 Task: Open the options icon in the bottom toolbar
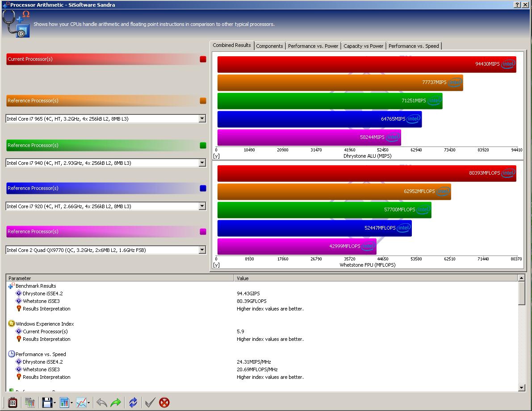coord(13,403)
